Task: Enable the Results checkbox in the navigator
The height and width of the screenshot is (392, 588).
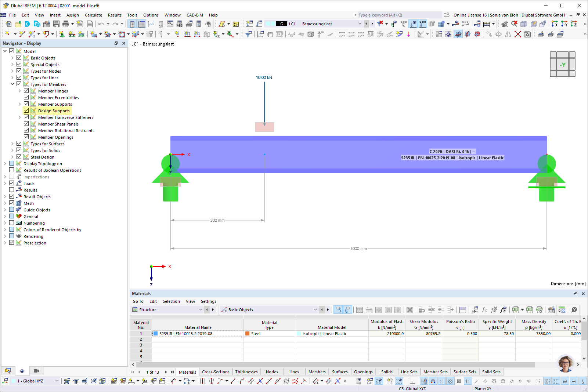Action: click(x=11, y=190)
